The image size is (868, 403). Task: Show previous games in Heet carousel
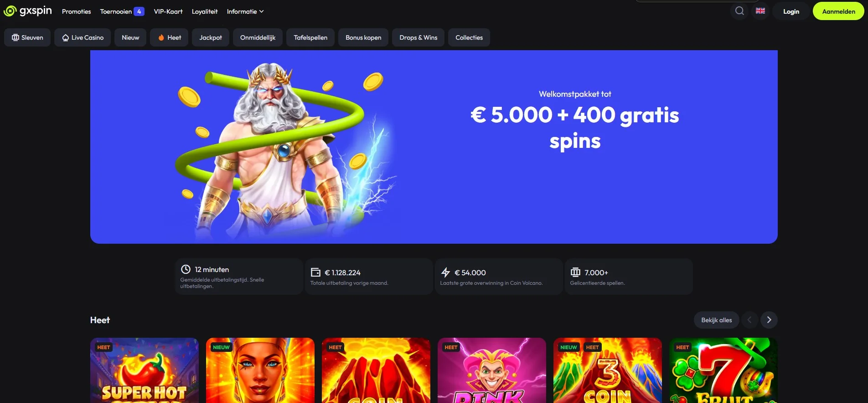click(749, 320)
